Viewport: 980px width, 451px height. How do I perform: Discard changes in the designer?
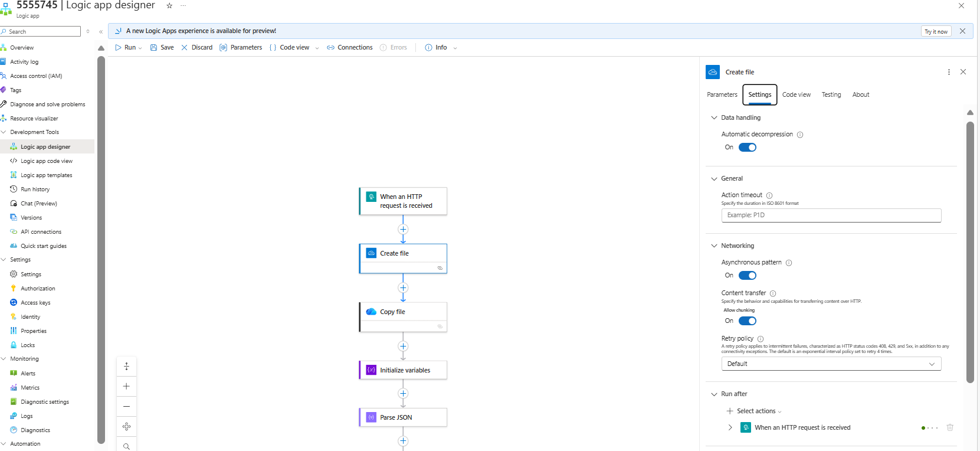[197, 48]
